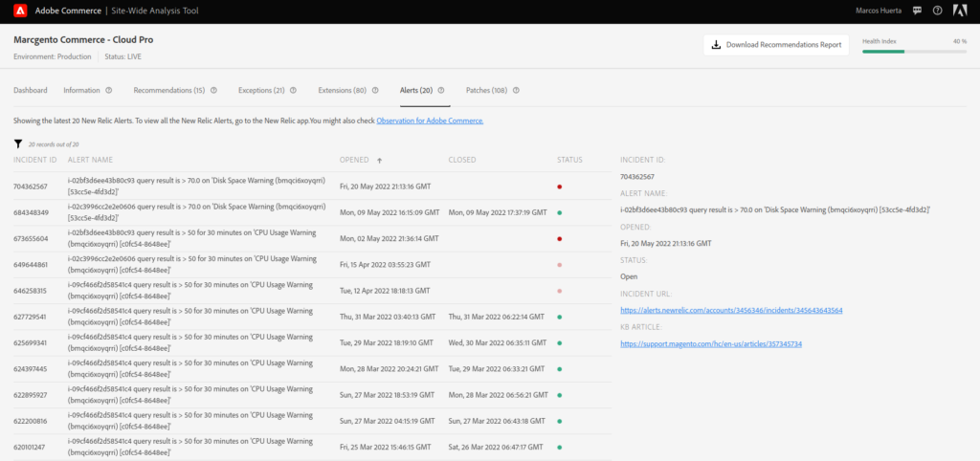980x461 pixels.
Task: Click the Adobe Commerce red logo icon
Action: tap(20, 11)
